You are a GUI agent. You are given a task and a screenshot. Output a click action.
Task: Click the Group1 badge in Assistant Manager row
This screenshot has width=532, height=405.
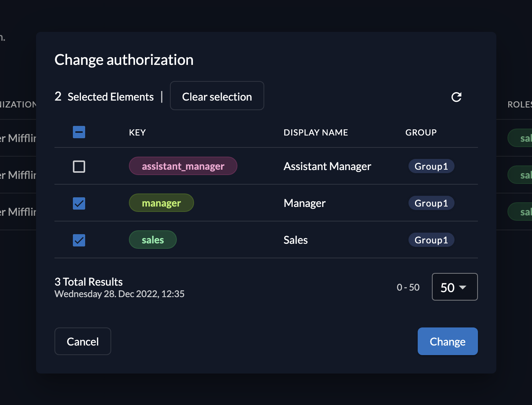[x=431, y=166]
